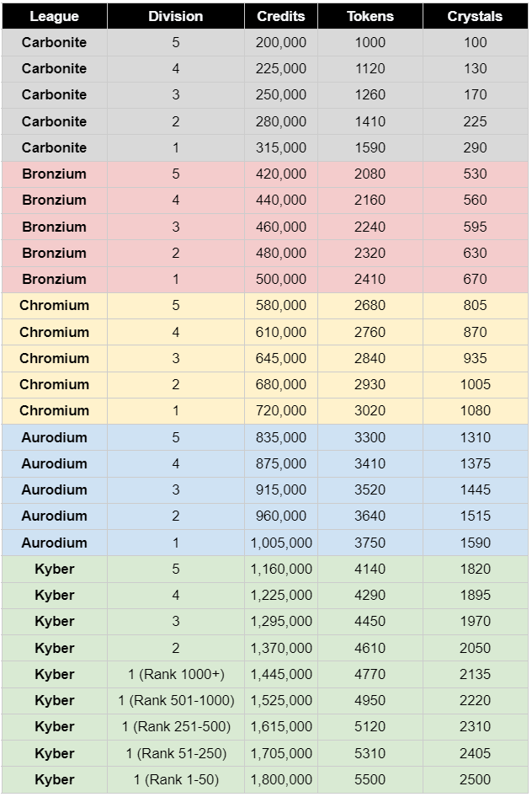
Task: Click the League column header
Action: pos(54,16)
